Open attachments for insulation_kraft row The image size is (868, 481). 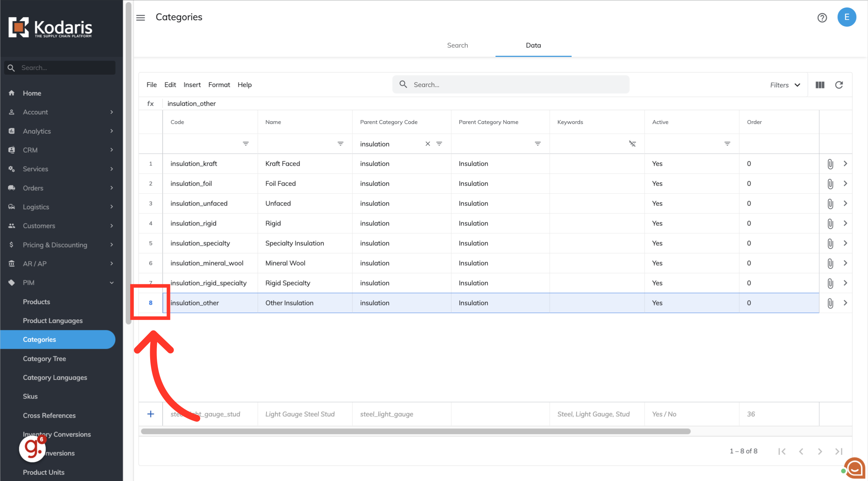pos(830,164)
